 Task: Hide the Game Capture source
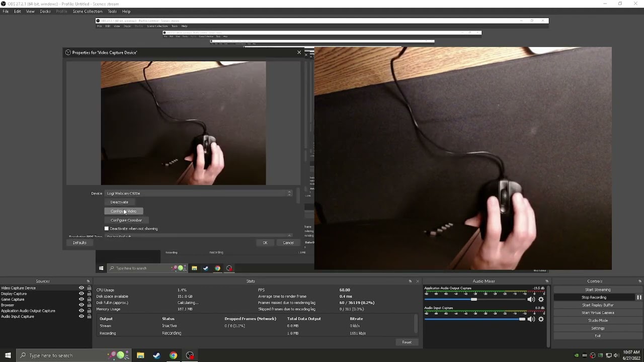[x=81, y=299]
